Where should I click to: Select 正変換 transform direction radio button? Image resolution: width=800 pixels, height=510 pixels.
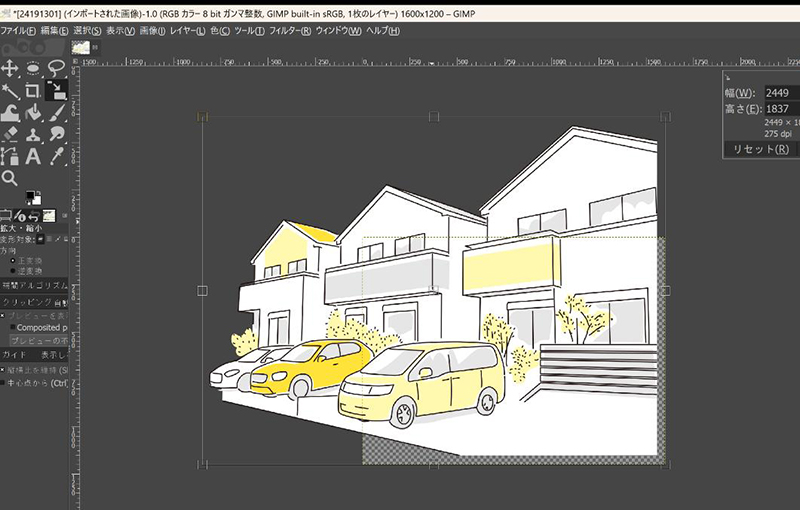pyautogui.click(x=11, y=260)
